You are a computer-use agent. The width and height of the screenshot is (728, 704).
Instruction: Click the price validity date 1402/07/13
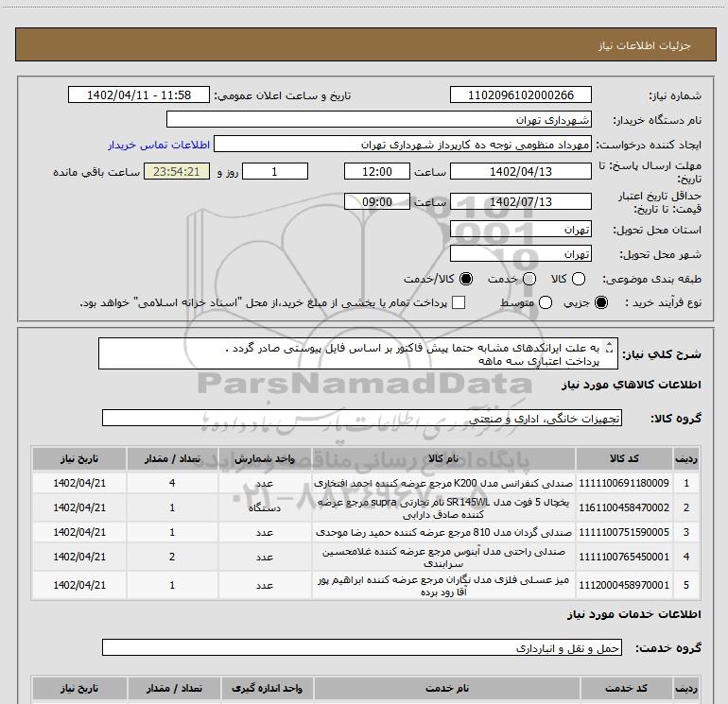[x=520, y=201]
